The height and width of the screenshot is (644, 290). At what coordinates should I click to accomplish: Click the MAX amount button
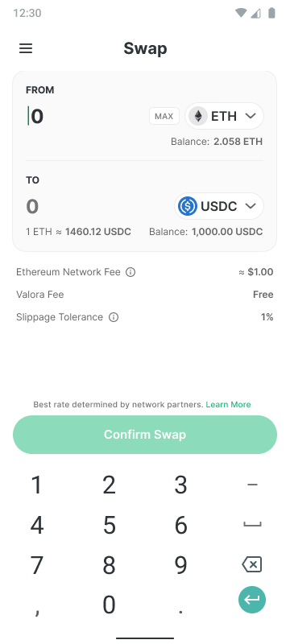coord(164,116)
